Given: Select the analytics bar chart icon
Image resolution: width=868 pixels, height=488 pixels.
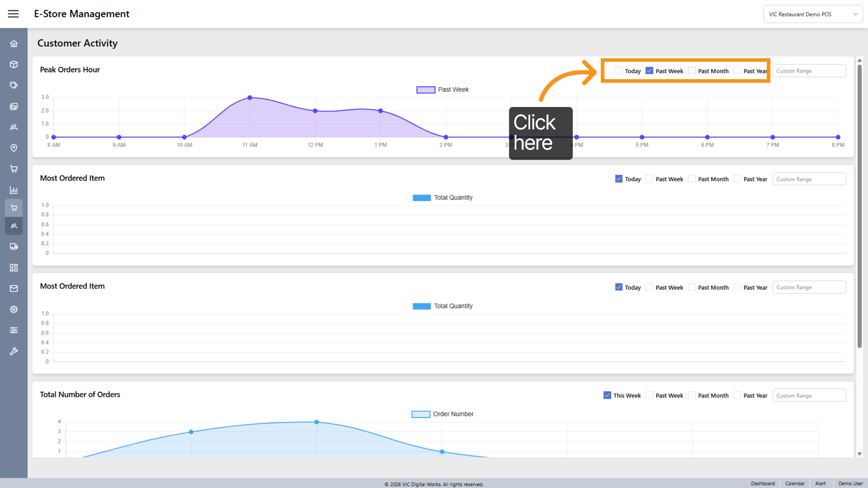Looking at the screenshot, I should tap(14, 190).
